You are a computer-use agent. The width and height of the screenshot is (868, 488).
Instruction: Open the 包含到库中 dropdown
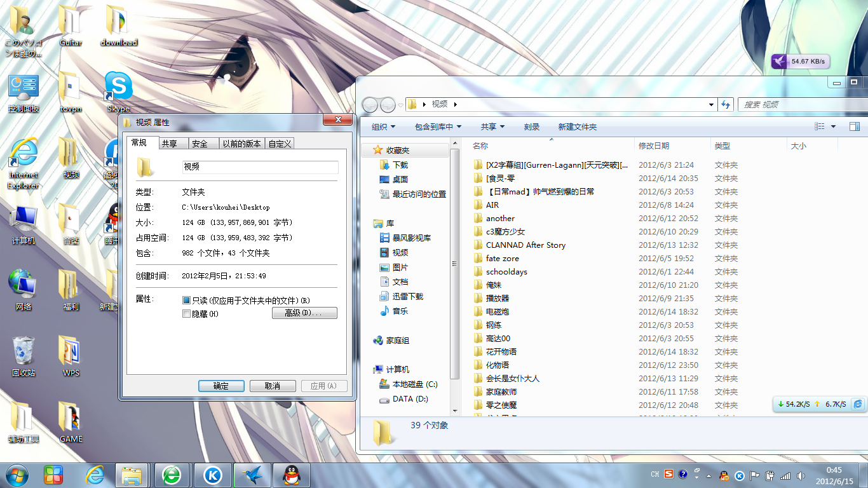tap(438, 126)
